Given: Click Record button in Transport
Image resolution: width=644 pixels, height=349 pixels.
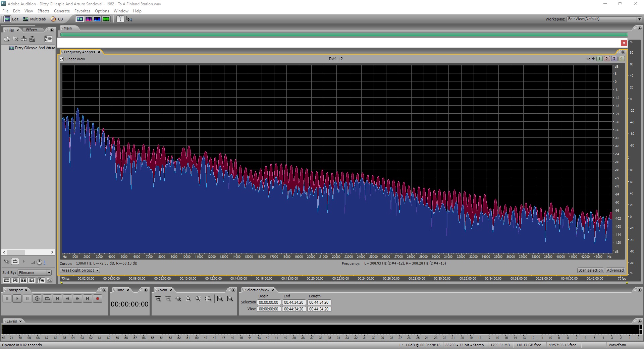Looking at the screenshot, I should pos(98,298).
